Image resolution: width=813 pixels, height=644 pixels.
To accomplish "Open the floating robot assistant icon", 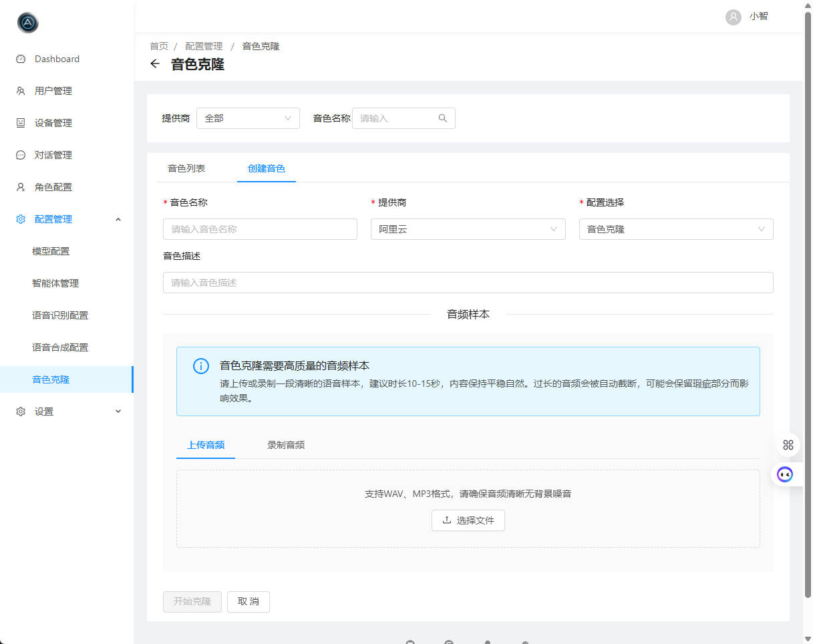I will click(784, 474).
